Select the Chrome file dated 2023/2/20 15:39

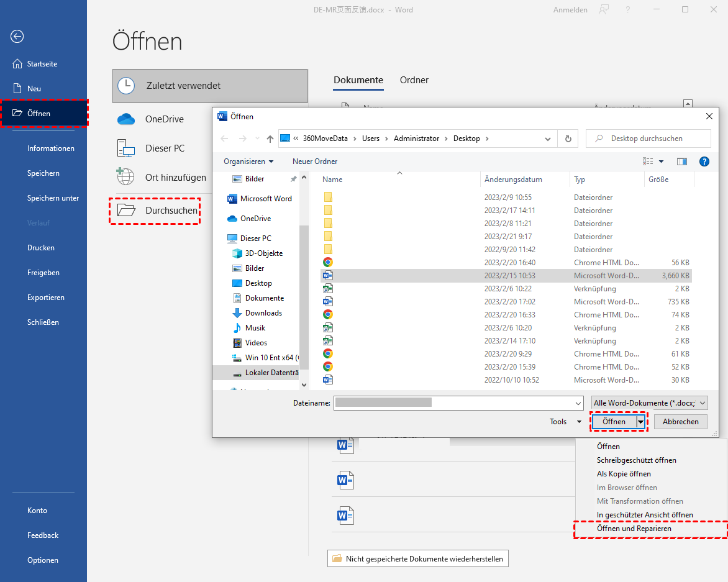[506, 367]
